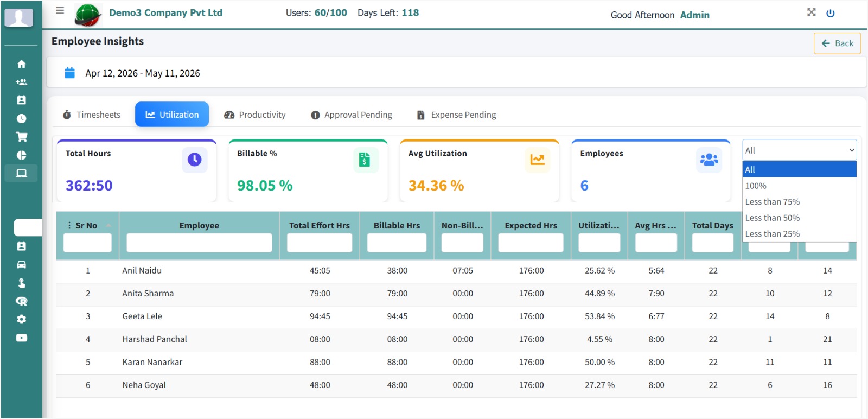Choose 100% in the filter list
This screenshot has width=868, height=419.
(800, 186)
